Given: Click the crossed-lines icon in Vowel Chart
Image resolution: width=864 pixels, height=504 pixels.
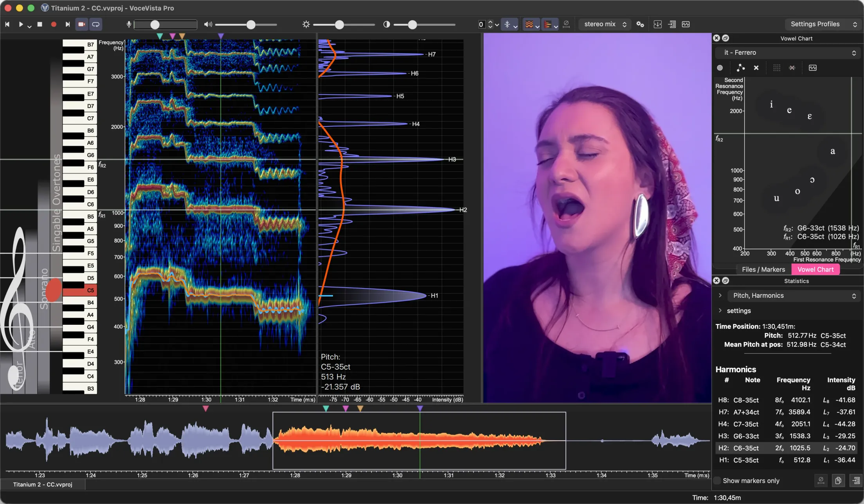Looking at the screenshot, I should pyautogui.click(x=792, y=68).
